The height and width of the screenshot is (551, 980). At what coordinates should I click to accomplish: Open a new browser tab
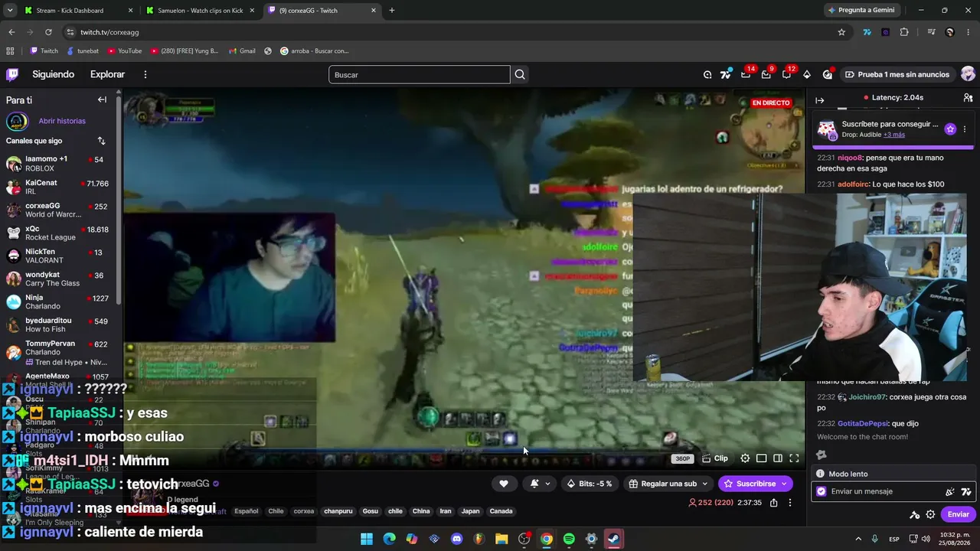tap(392, 11)
